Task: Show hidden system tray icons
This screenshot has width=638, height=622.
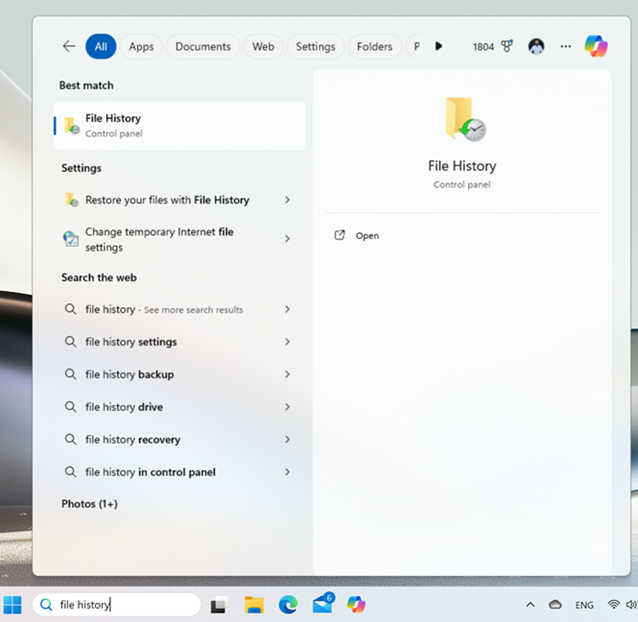Action: click(530, 605)
